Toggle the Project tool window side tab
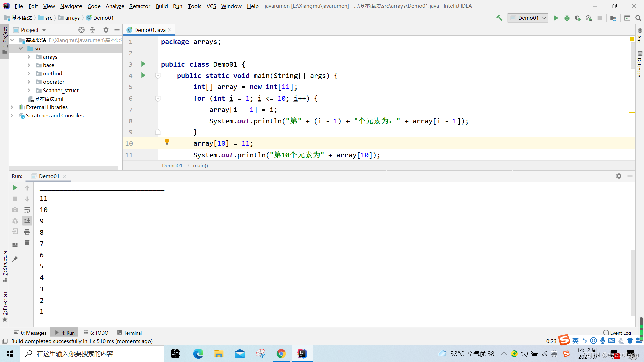Image resolution: width=644 pixels, height=362 pixels. 5,41
